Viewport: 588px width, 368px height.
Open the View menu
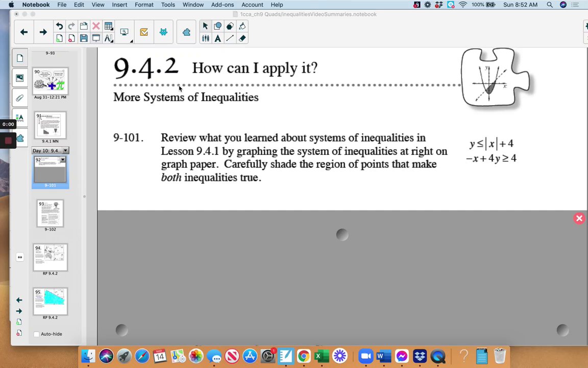coord(98,5)
